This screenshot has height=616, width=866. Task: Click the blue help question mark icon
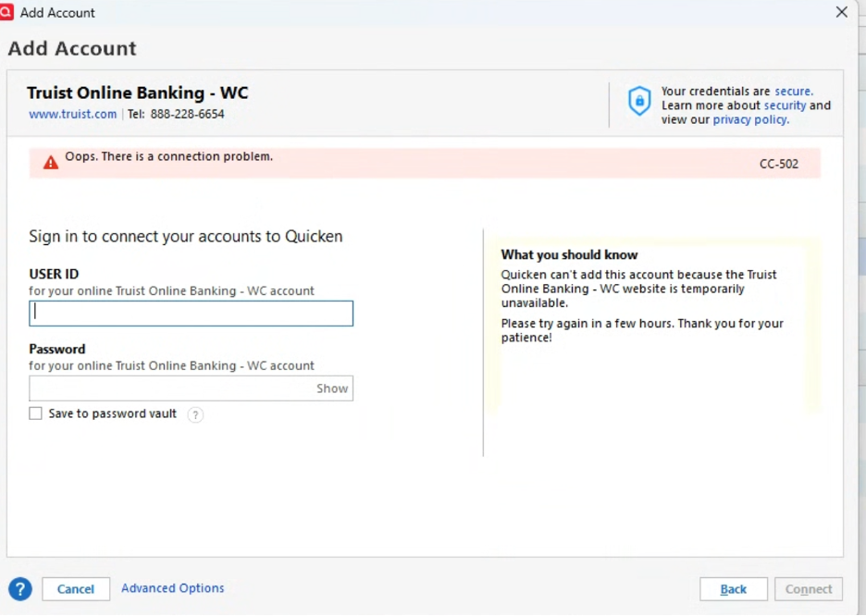coord(20,589)
